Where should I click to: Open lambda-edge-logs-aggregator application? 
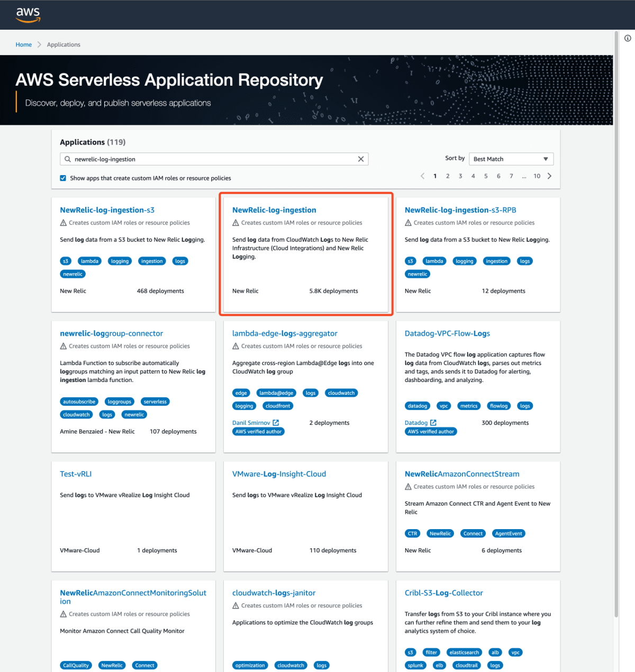tap(285, 333)
